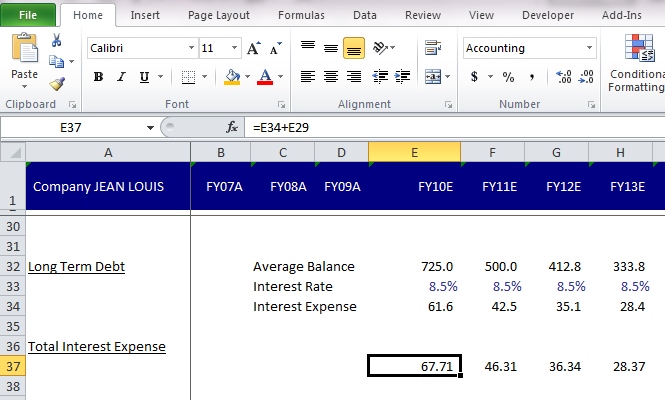Click the Orientation text angle icon
Image resolution: width=665 pixels, height=400 pixels.
[x=380, y=48]
